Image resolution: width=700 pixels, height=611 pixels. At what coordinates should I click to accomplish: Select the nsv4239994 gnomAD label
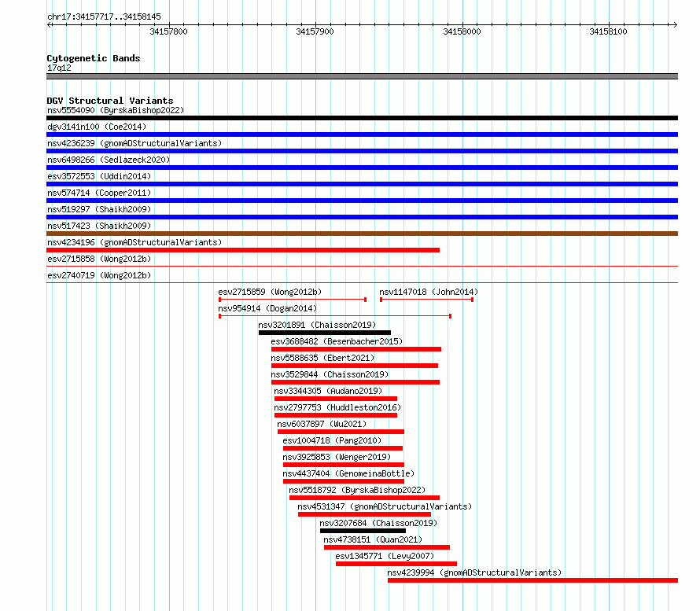tap(474, 572)
